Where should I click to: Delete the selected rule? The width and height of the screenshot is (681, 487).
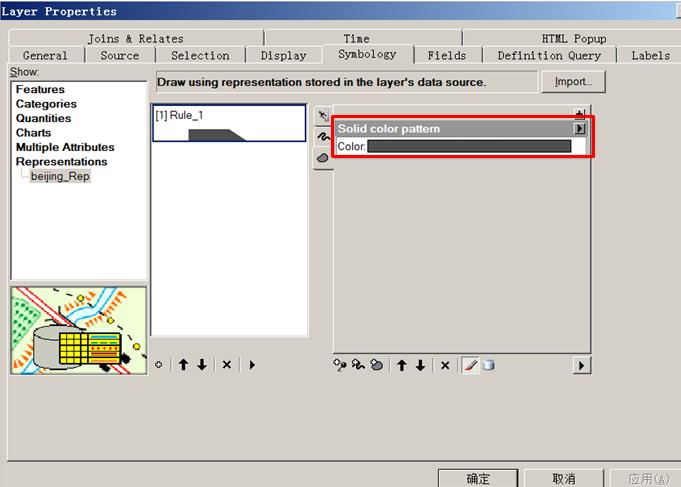(227, 365)
